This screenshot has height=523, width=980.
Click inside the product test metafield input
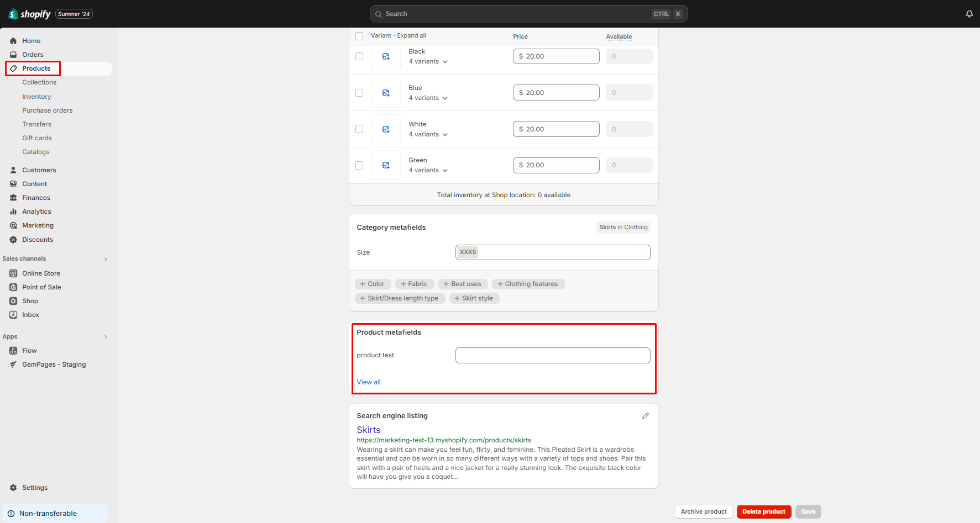[552, 355]
